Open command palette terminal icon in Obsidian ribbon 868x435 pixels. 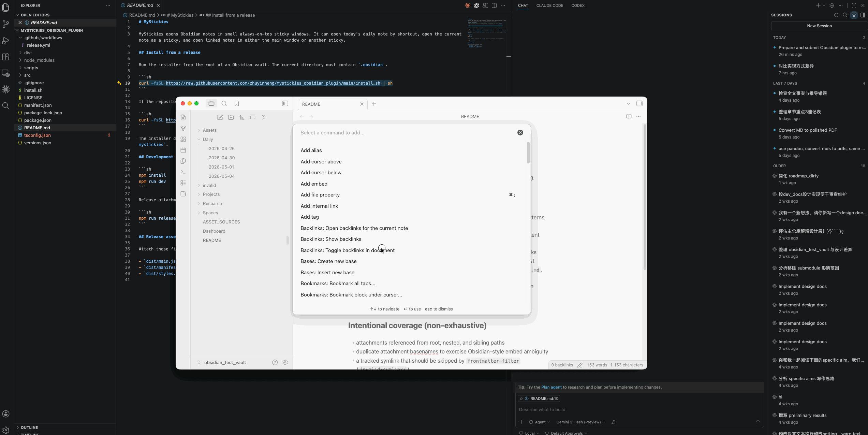(x=183, y=172)
